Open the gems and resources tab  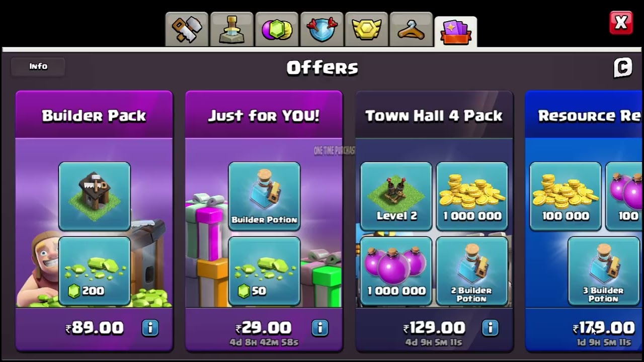277,30
